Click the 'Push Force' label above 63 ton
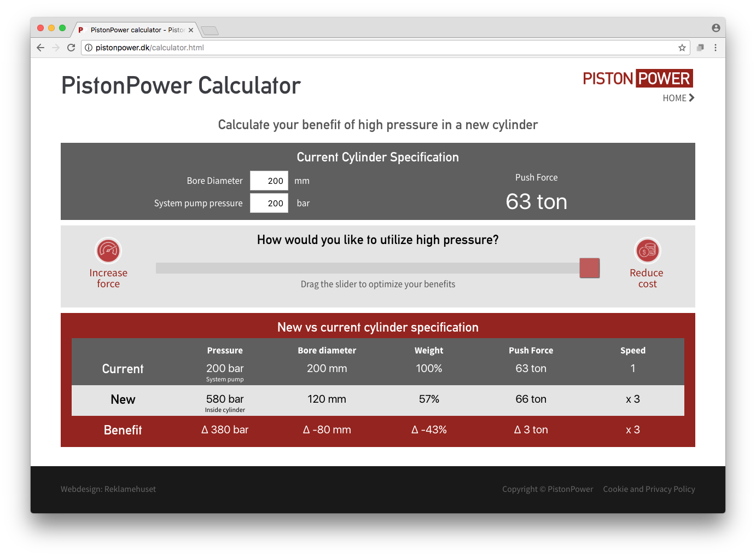Image resolution: width=756 pixels, height=557 pixels. click(x=536, y=177)
